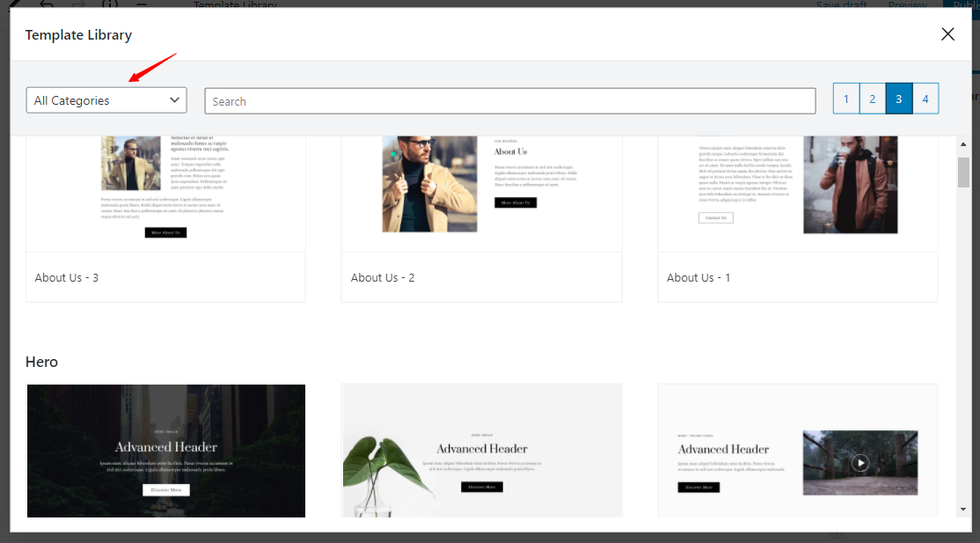Go to template page 1

(846, 99)
